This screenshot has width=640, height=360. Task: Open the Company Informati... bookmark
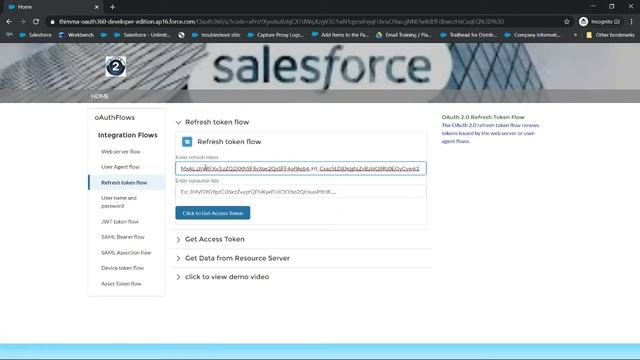click(532, 35)
